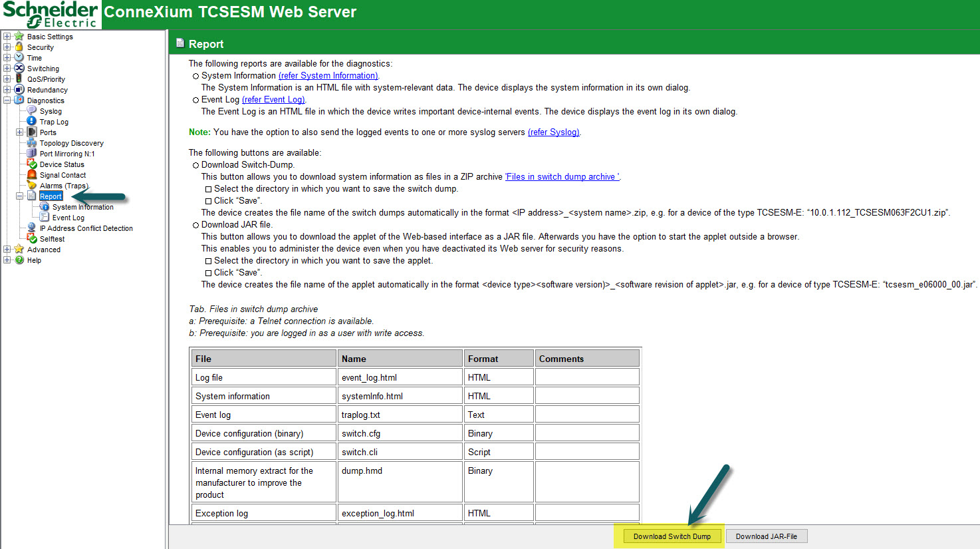980x549 pixels.
Task: Click the Security padlock icon
Action: pyautogui.click(x=19, y=47)
